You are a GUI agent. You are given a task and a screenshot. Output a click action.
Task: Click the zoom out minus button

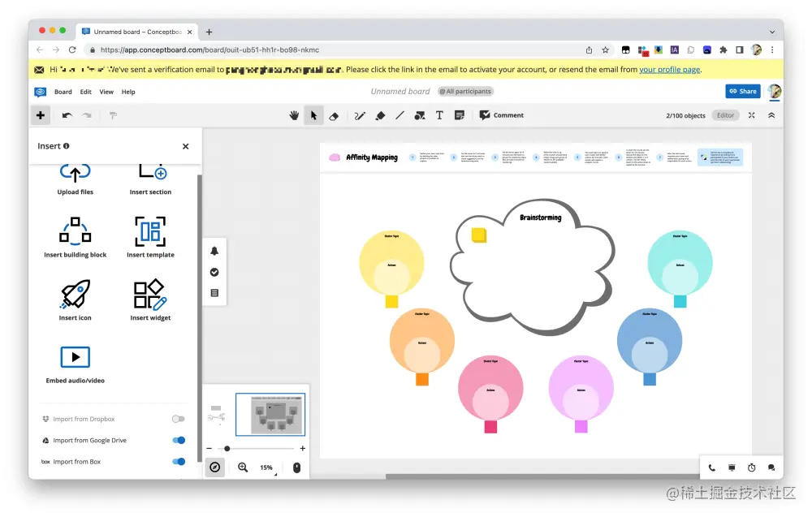click(209, 449)
